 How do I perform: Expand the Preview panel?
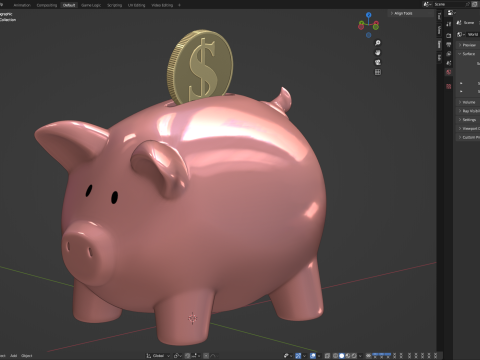(x=468, y=45)
